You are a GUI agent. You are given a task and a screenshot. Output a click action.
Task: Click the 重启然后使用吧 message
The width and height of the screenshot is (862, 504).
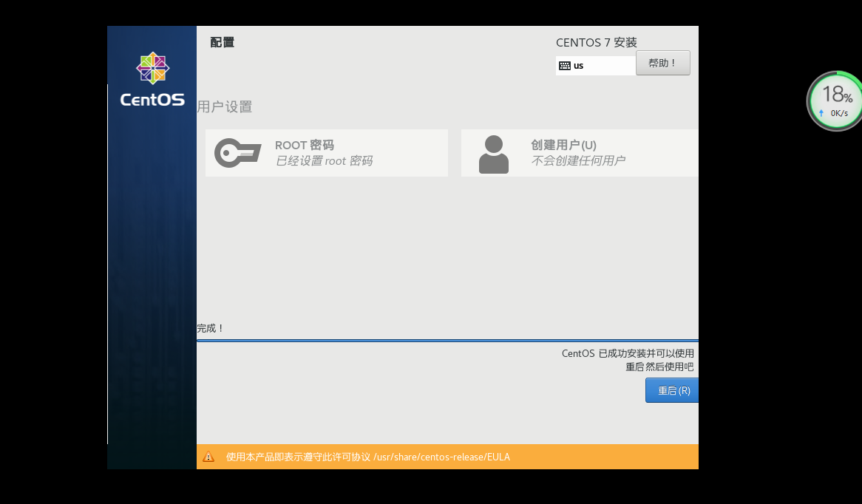659,367
